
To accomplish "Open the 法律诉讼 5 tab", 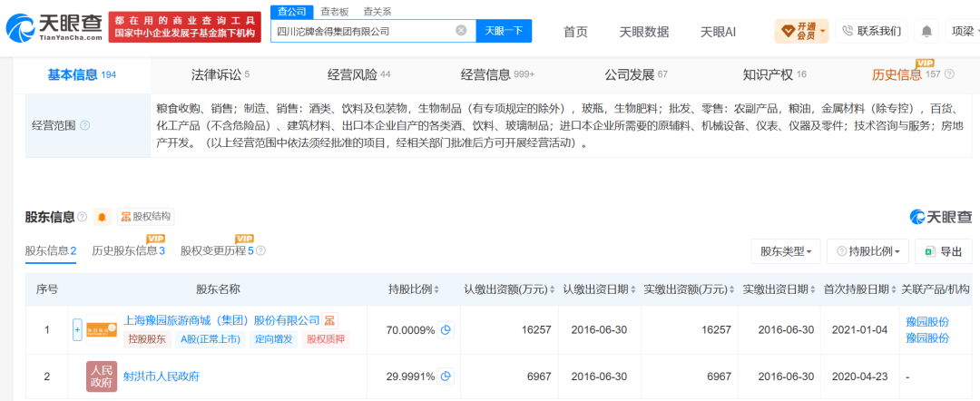I will pyautogui.click(x=220, y=75).
